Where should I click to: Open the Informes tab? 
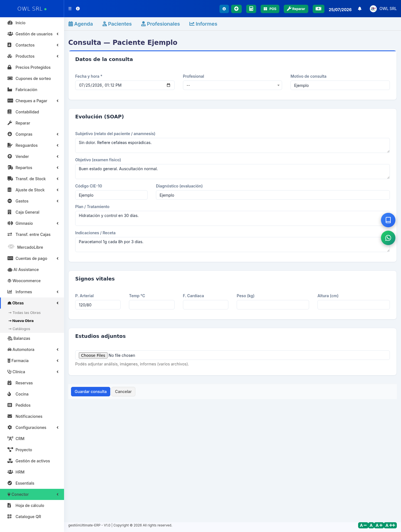click(x=203, y=24)
